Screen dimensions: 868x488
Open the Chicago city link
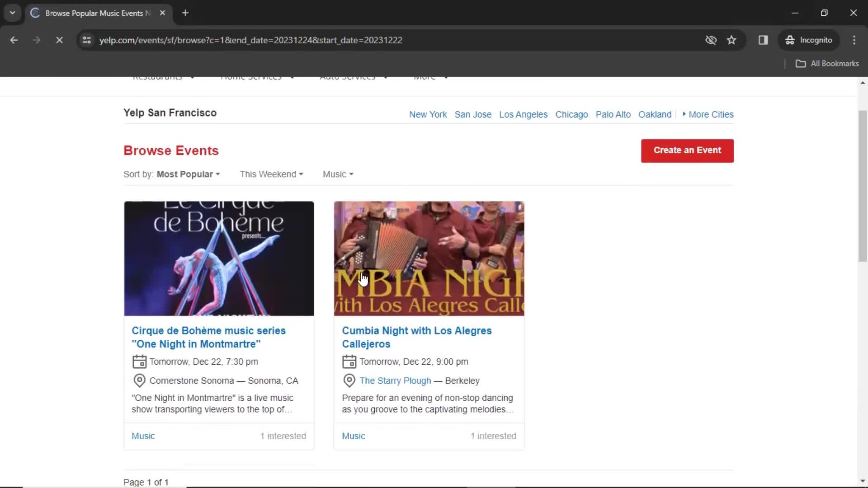click(x=571, y=115)
